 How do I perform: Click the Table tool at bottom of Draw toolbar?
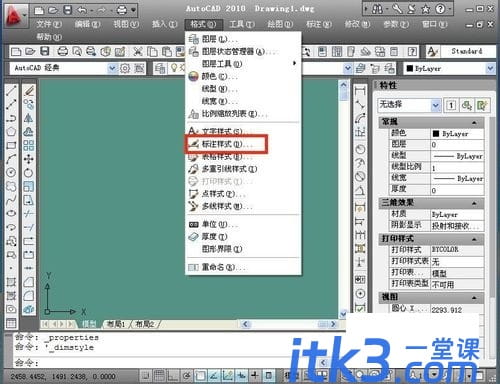coord(11,323)
